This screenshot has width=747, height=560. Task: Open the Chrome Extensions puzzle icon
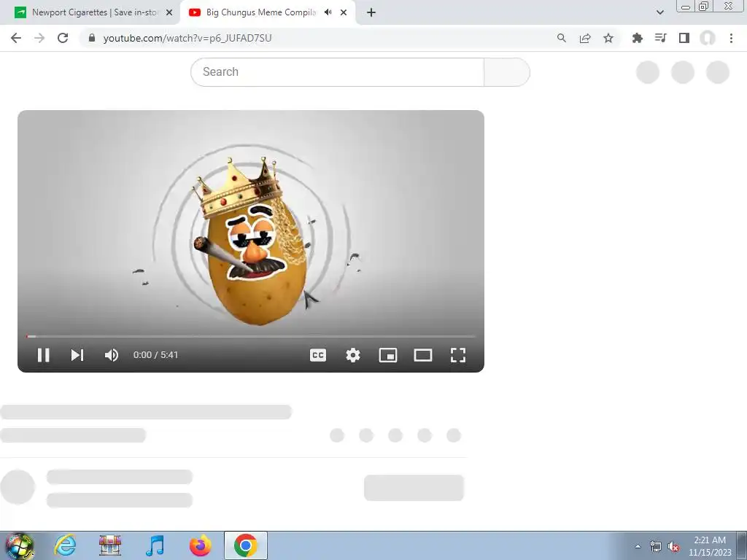tap(638, 38)
